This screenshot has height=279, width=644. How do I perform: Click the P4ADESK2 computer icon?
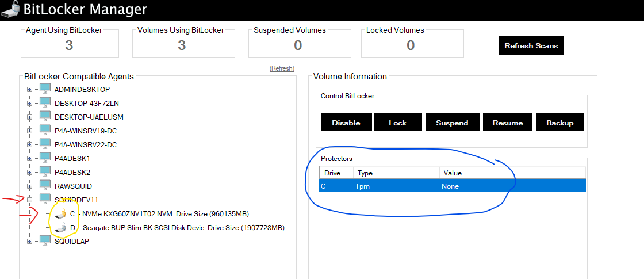45,172
